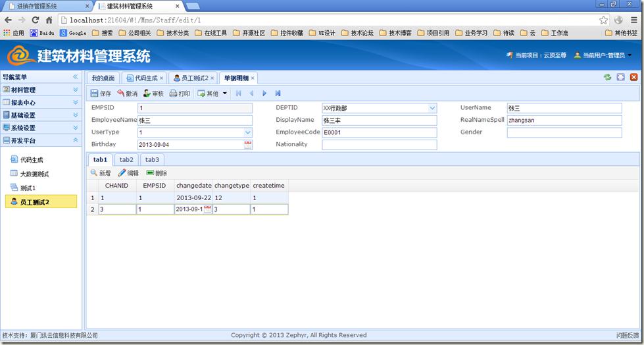Open the UserType dropdown list
This screenshot has height=345, width=644.
(x=248, y=132)
